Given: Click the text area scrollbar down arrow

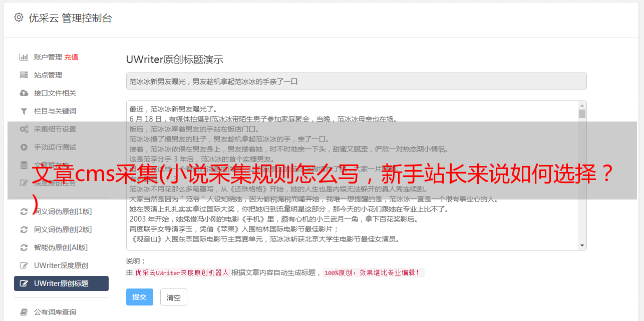Looking at the screenshot, I should tap(582, 245).
